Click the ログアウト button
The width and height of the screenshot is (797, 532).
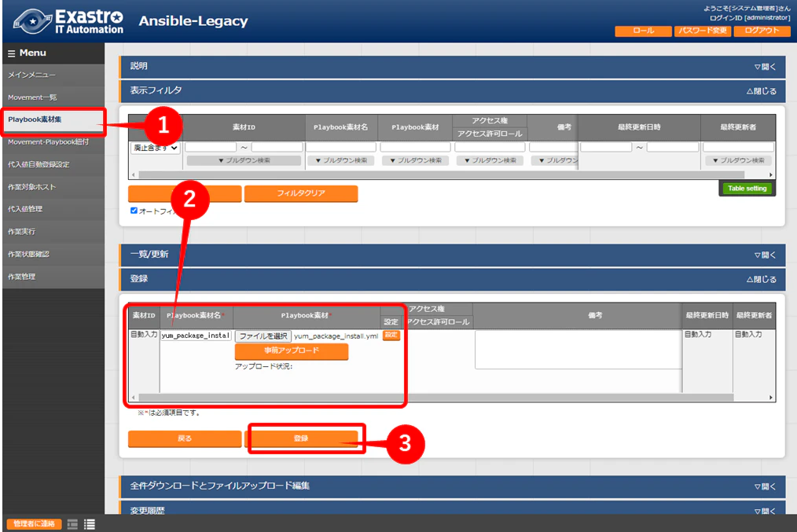762,31
